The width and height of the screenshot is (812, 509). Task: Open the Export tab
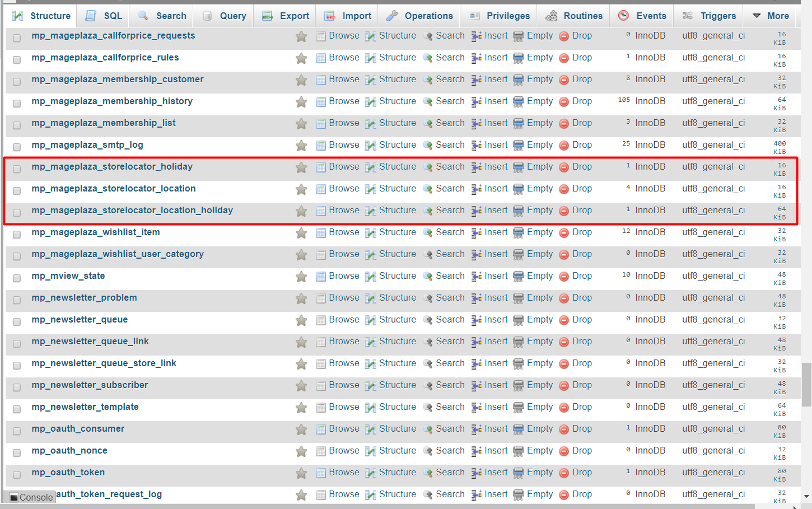286,16
